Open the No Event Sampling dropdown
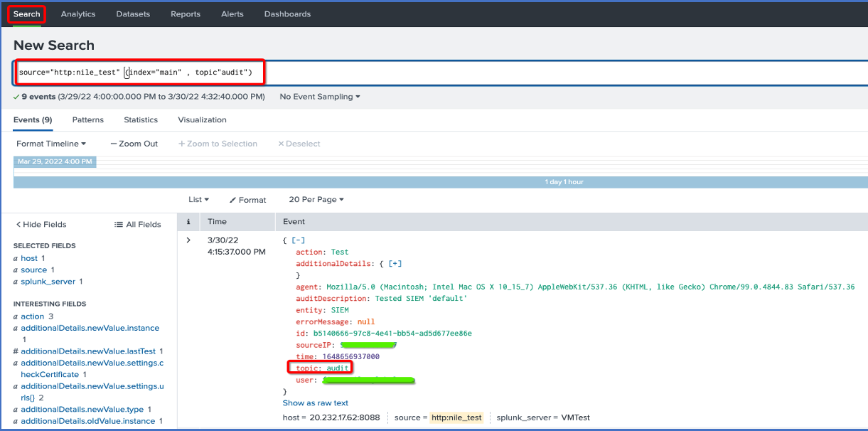This screenshot has width=868, height=431. tap(319, 97)
